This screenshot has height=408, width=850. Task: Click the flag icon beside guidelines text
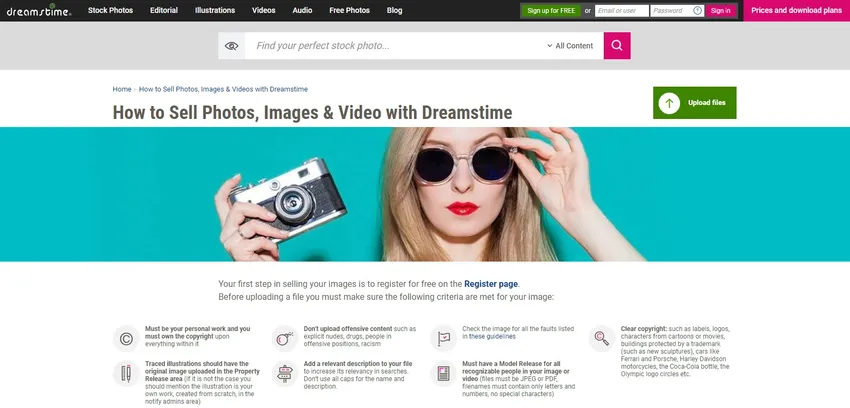(443, 339)
